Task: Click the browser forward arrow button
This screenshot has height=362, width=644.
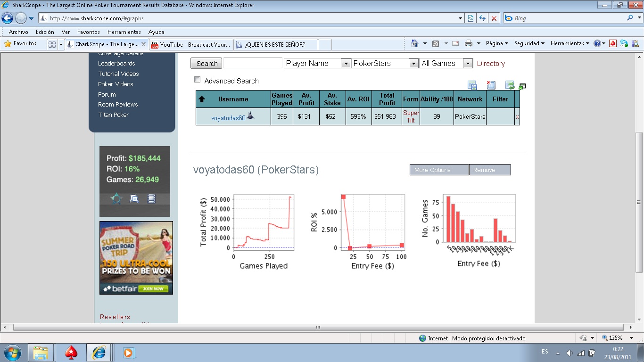Action: (21, 18)
